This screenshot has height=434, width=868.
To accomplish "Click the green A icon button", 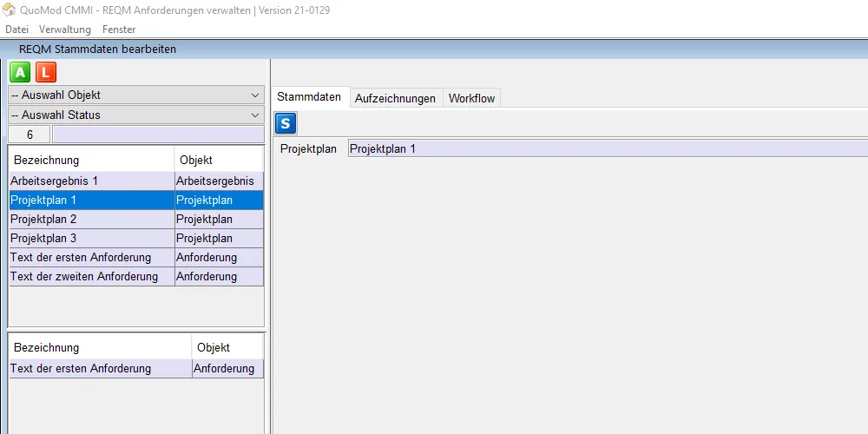I will point(21,73).
